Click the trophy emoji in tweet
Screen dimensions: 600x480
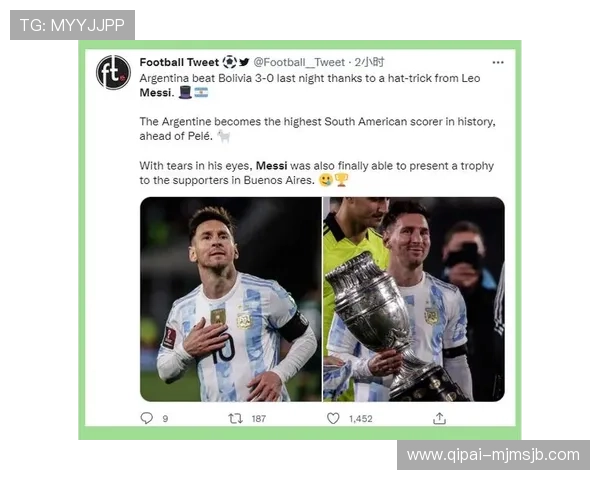pyautogui.click(x=341, y=180)
